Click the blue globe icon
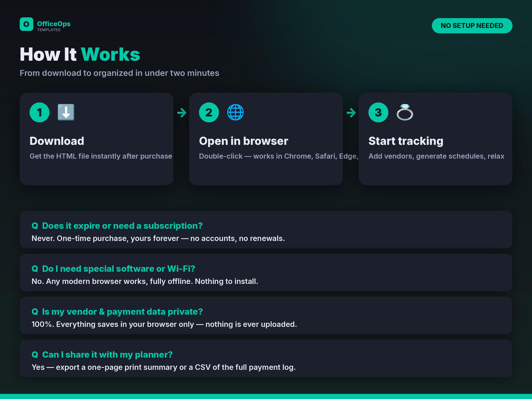Image resolution: width=532 pixels, height=399 pixels. click(x=235, y=112)
